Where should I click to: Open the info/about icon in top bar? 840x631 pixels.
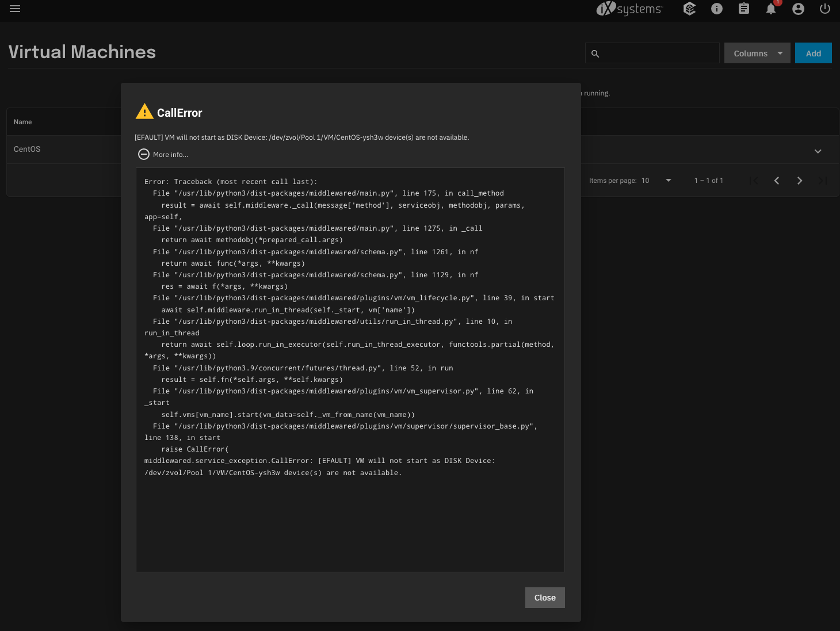tap(717, 9)
